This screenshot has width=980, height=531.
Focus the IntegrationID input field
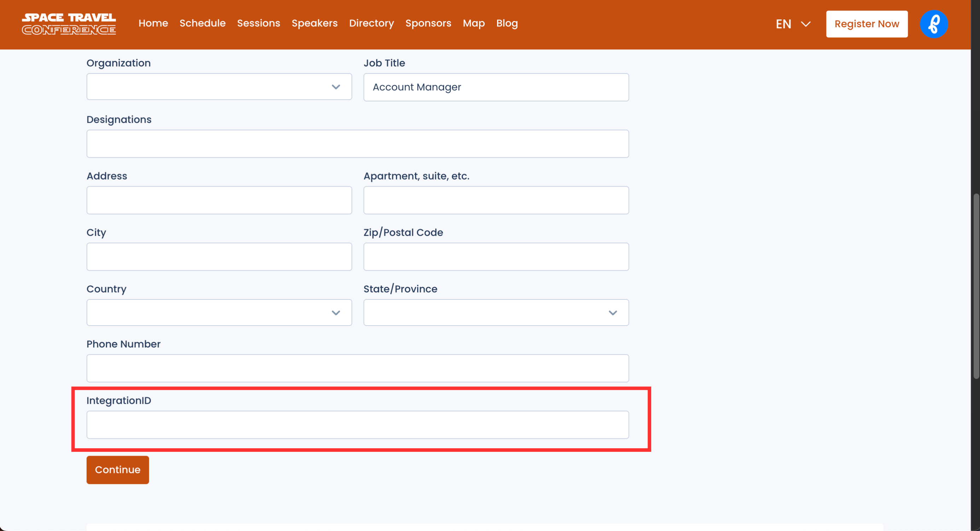pyautogui.click(x=357, y=425)
